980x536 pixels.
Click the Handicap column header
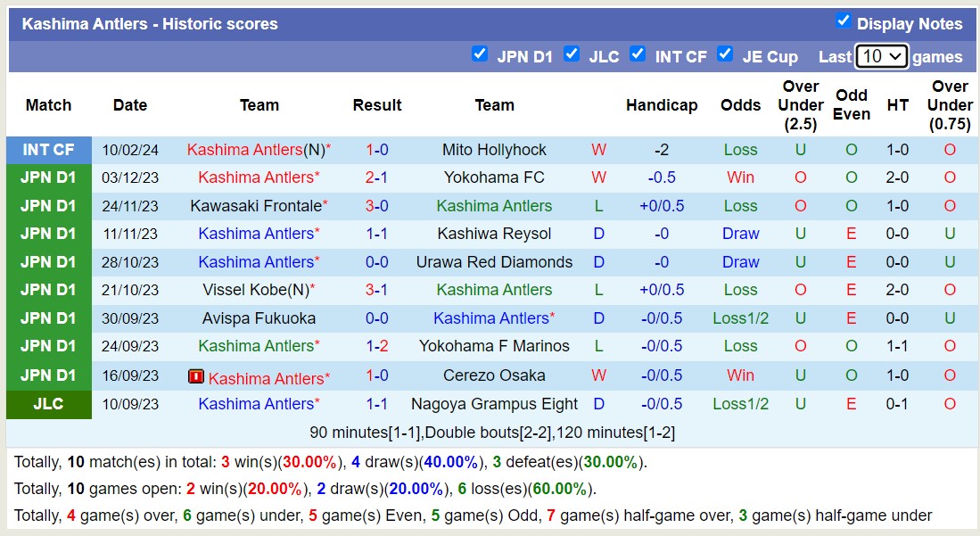[x=662, y=104]
